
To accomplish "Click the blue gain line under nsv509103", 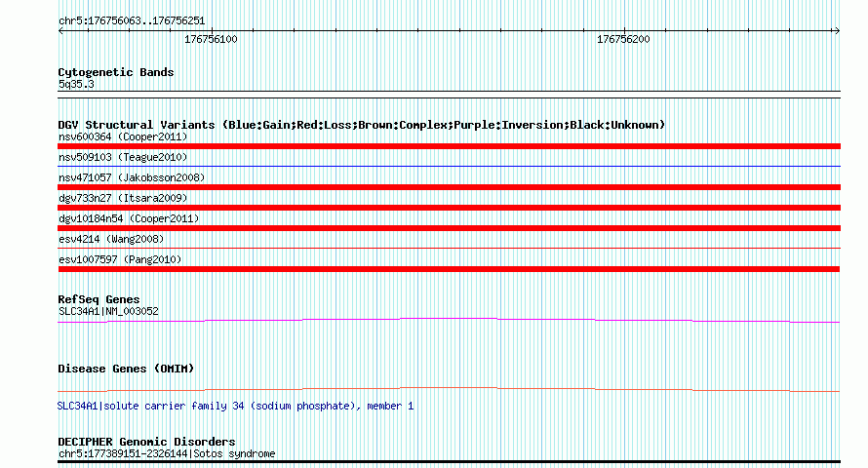I will coord(449,166).
